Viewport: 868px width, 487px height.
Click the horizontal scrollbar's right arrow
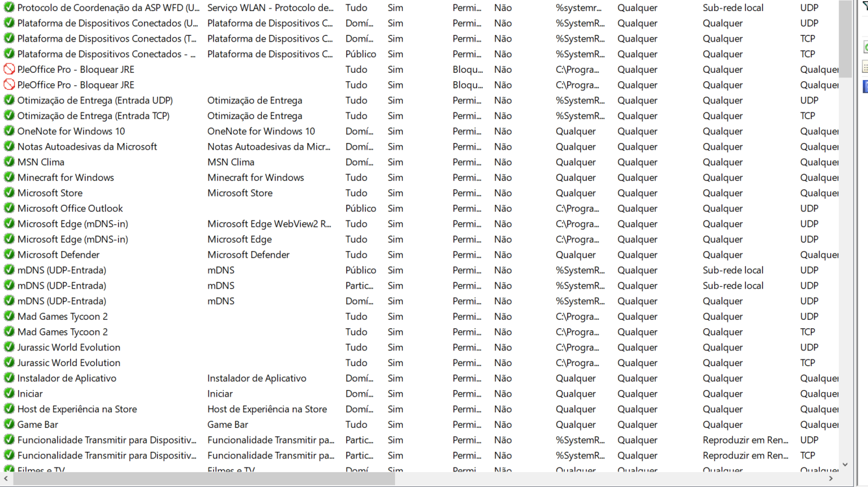click(x=831, y=479)
